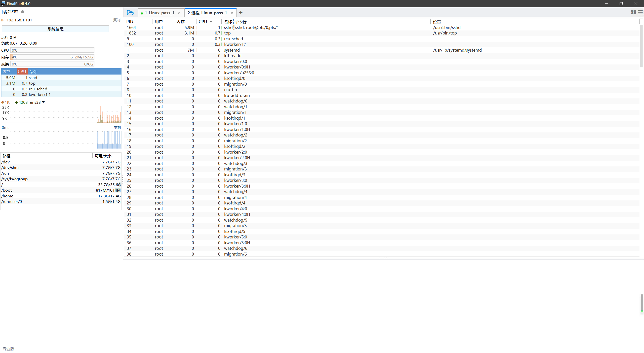Click the 本机 ping target link
Screen dimensions: 644x353
[117, 127]
